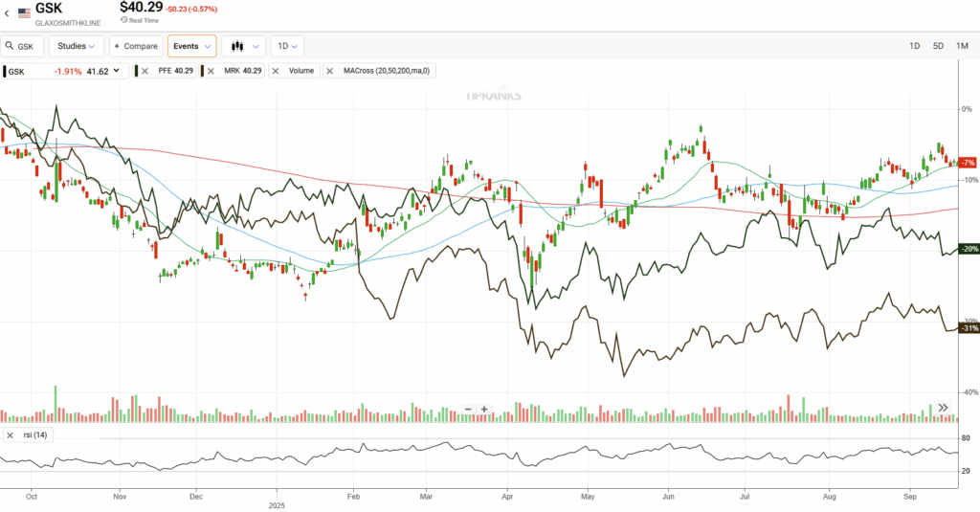Remove the rsi (14) panel
Viewport: 980px width, 512px height.
coord(10,435)
